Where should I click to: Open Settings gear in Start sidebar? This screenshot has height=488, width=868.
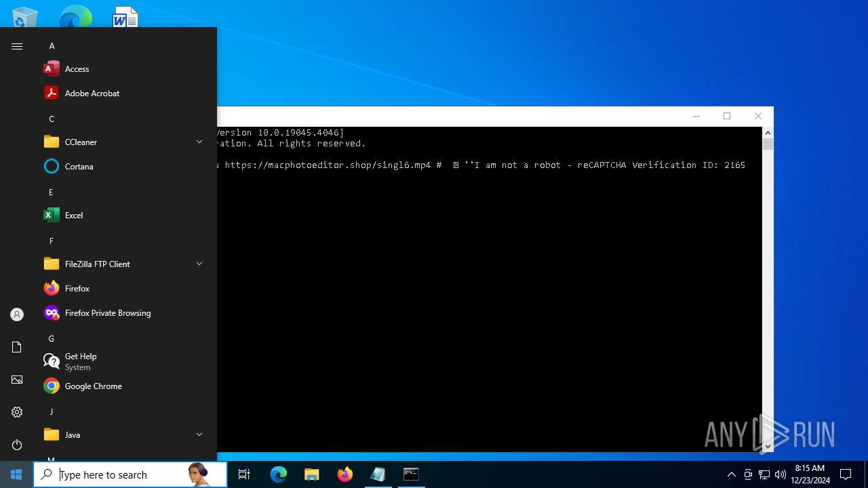coord(17,412)
